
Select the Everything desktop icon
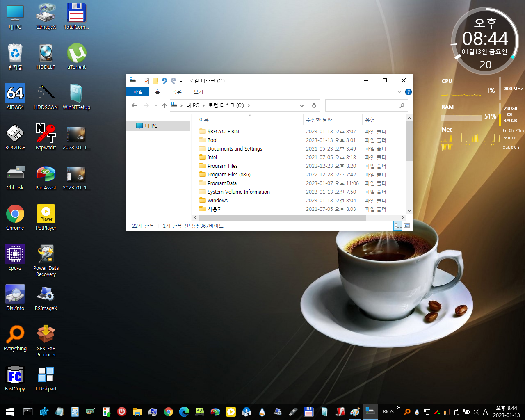click(x=15, y=338)
